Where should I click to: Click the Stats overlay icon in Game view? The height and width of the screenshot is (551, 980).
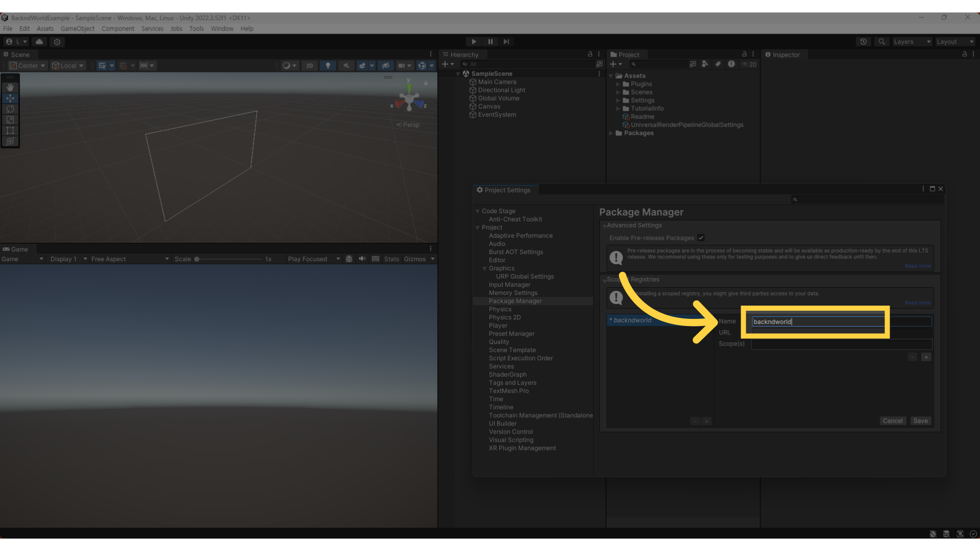pyautogui.click(x=390, y=258)
